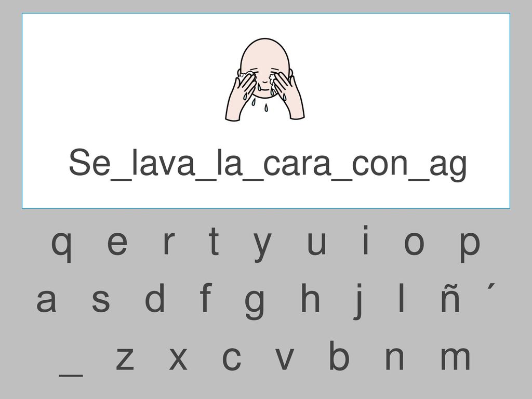
Task: Tap the letter c key
Action: click(231, 358)
